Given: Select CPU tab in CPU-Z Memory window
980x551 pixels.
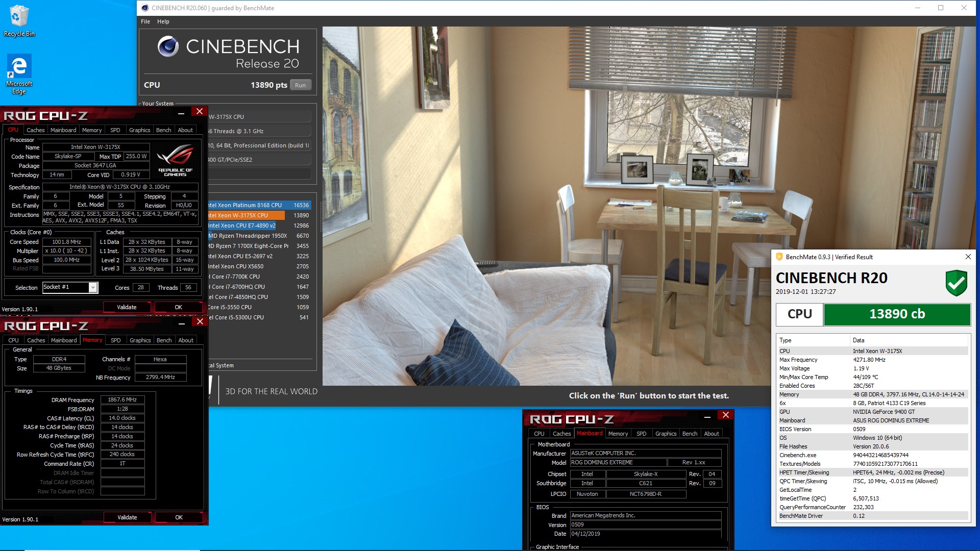Looking at the screenshot, I should (14, 340).
